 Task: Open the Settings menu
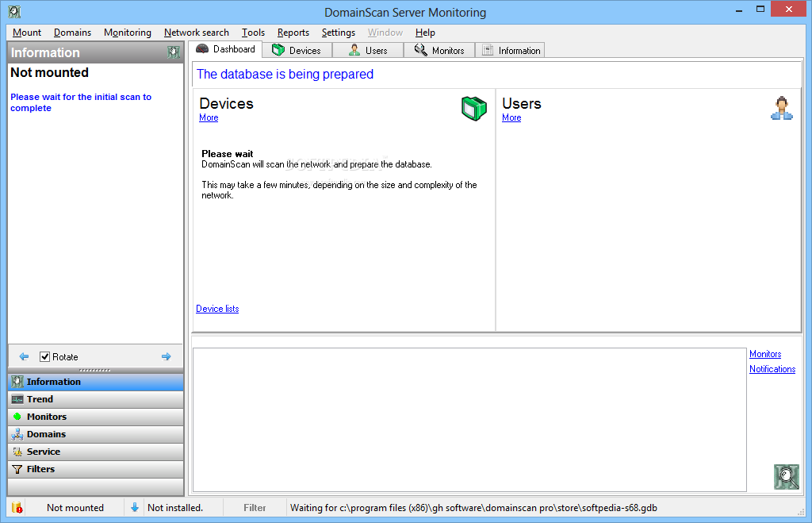tap(338, 32)
